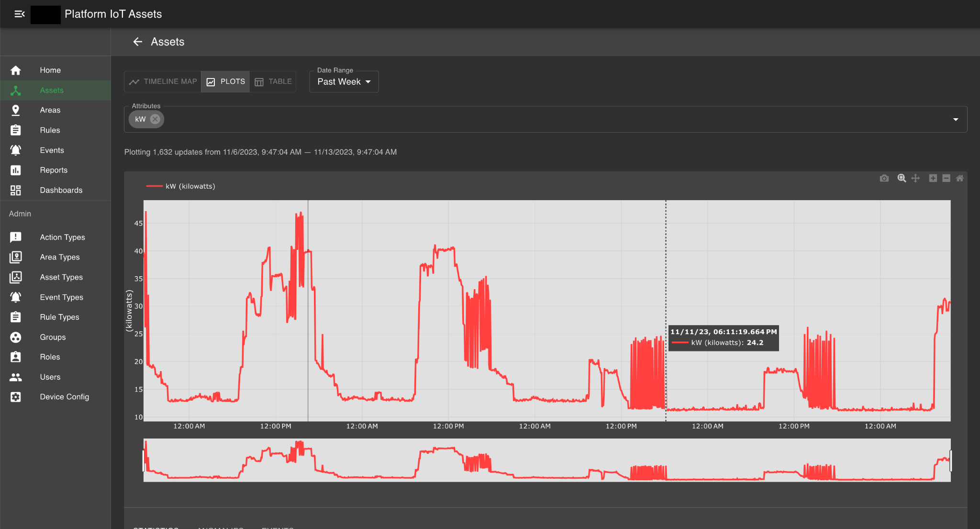This screenshot has width=980, height=529.
Task: Remove the kW attribute chip
Action: point(155,119)
